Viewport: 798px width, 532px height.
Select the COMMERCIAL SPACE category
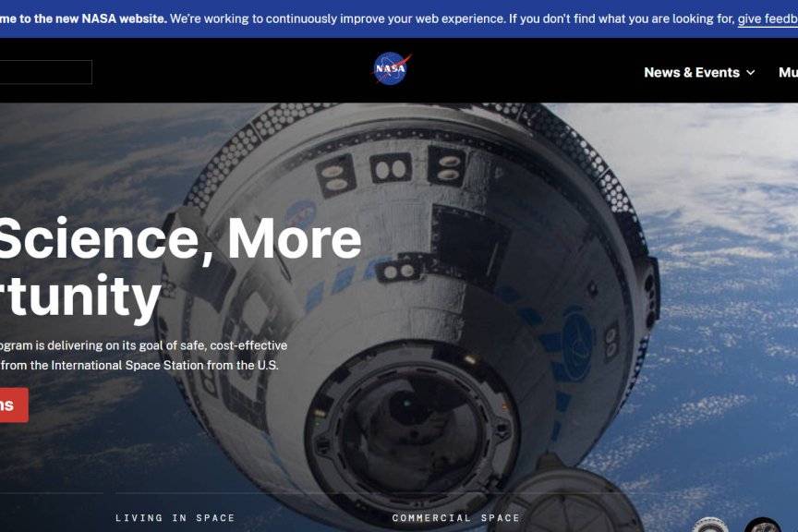point(456,518)
